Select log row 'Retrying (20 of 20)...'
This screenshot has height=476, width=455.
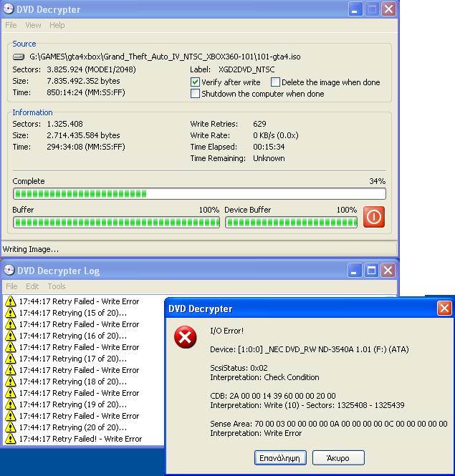72,427
